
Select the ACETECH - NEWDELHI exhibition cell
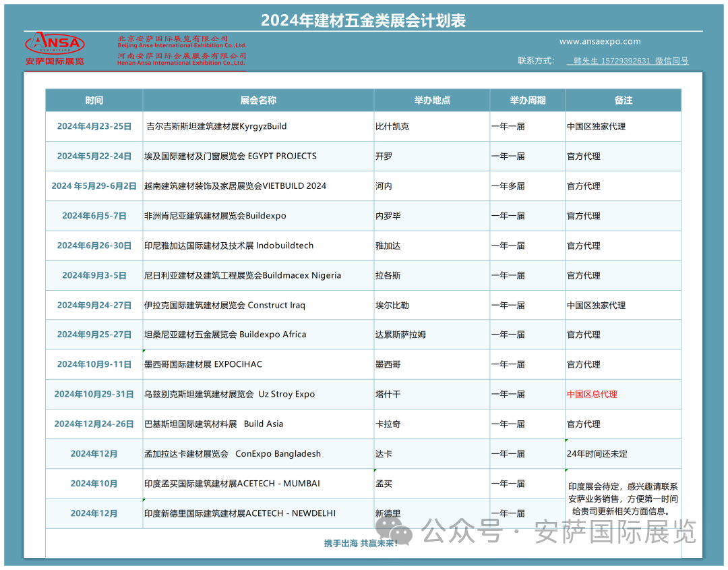click(x=258, y=513)
